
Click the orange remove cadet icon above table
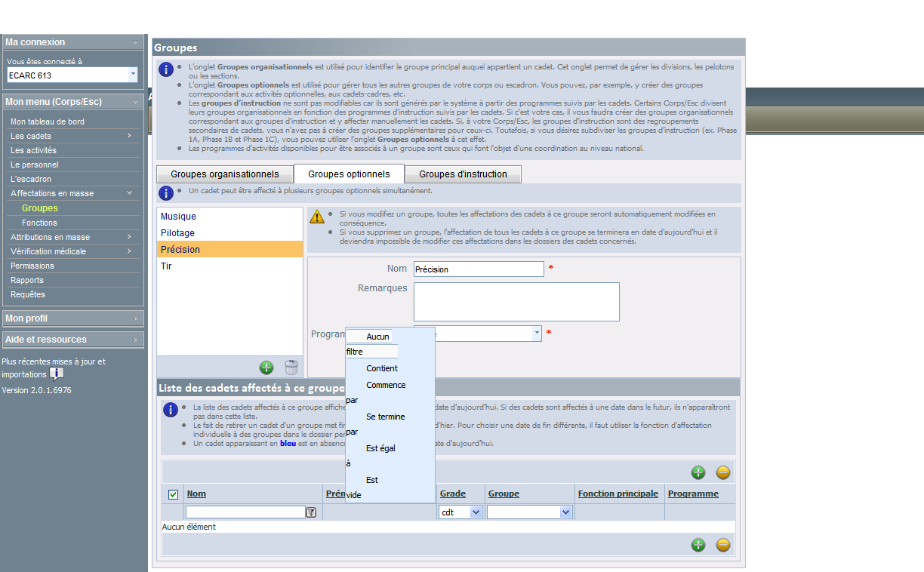723,472
